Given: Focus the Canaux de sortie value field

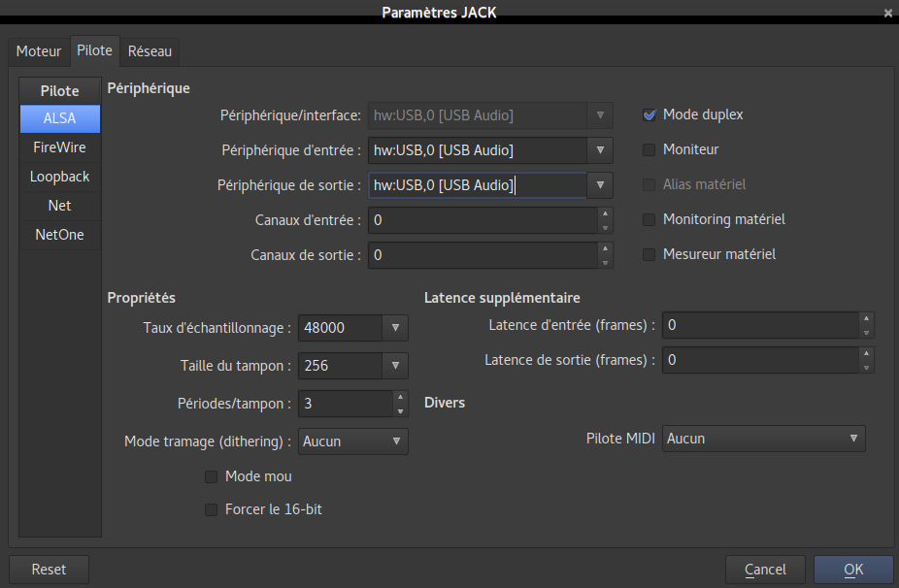Looking at the screenshot, I should (x=483, y=255).
